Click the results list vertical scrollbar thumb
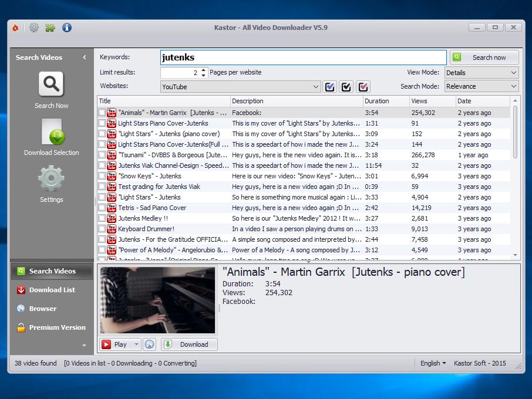Screen dimensions: 532x399 coord(515,132)
